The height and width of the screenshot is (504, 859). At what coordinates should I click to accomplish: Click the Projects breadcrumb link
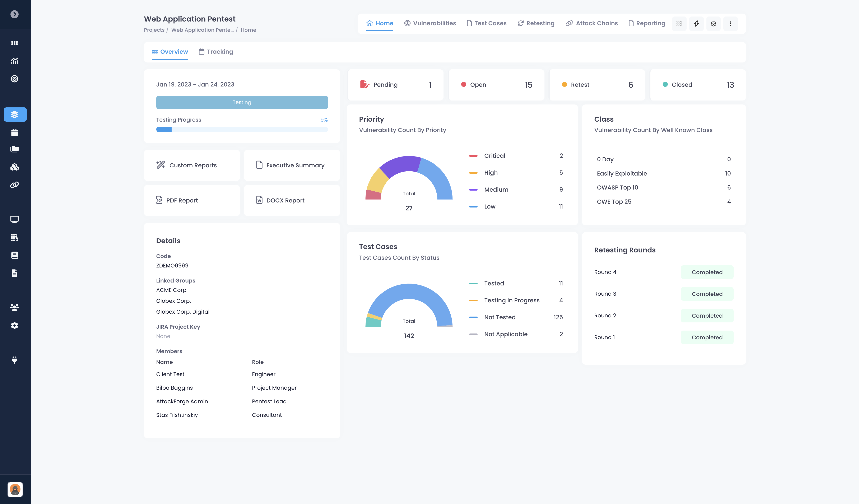click(x=154, y=30)
